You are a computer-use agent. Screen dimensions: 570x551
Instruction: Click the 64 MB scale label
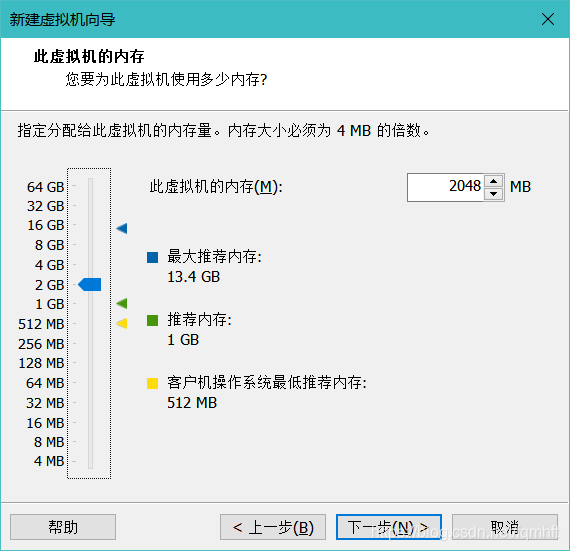pyautogui.click(x=45, y=383)
